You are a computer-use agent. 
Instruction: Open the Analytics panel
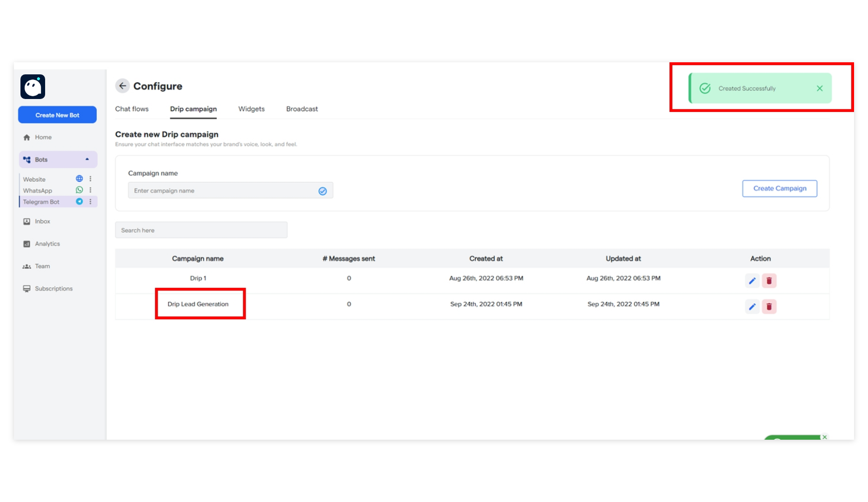click(x=47, y=243)
